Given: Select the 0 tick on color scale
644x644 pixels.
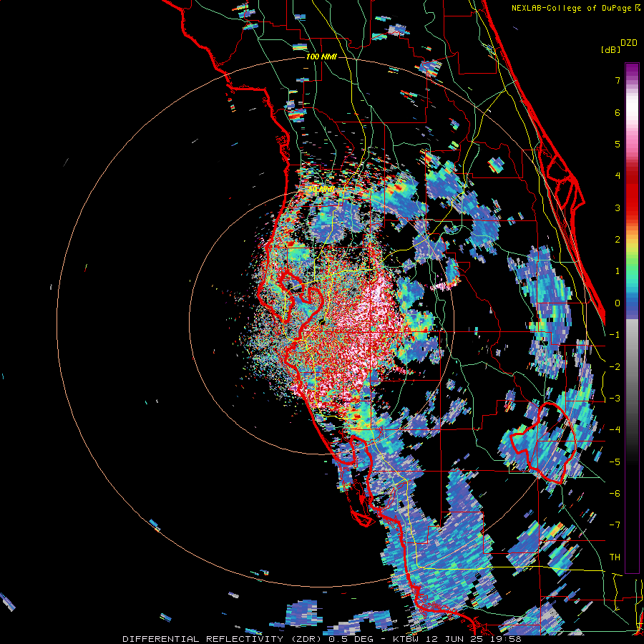Looking at the screenshot, I should (618, 303).
